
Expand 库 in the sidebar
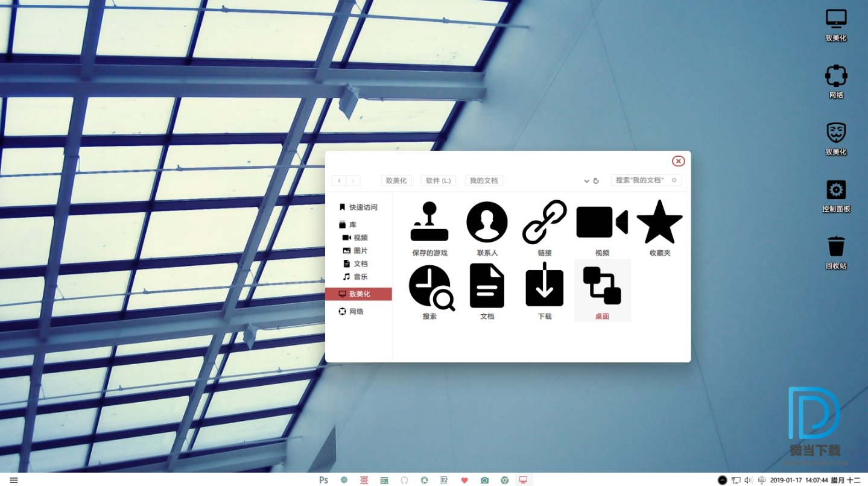click(348, 224)
